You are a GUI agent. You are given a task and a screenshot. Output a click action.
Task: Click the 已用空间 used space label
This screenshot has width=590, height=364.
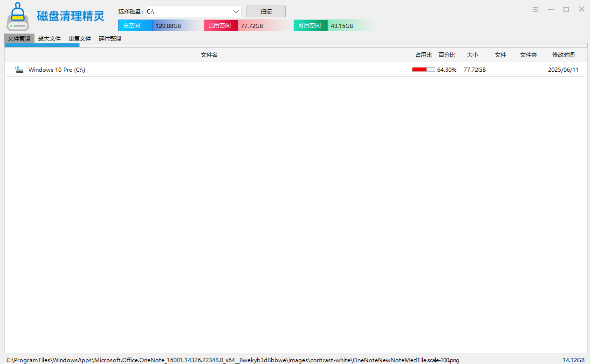(220, 26)
